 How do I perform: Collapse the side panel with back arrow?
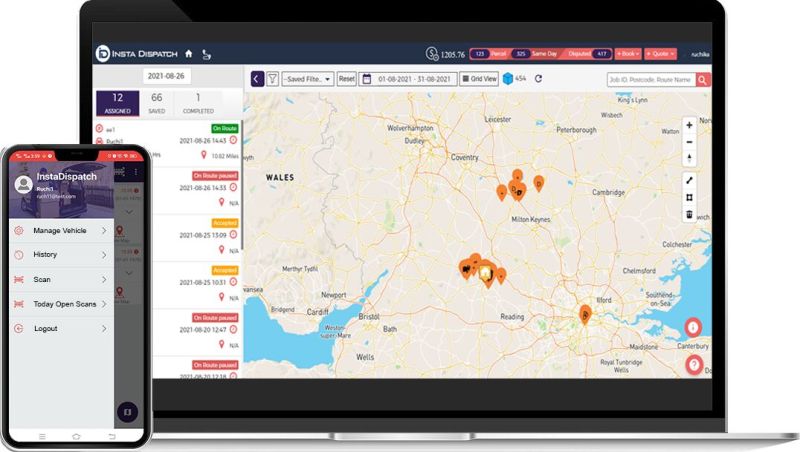pos(257,78)
